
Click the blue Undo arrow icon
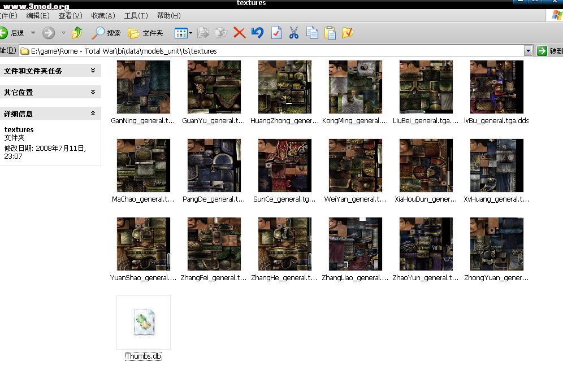[257, 33]
